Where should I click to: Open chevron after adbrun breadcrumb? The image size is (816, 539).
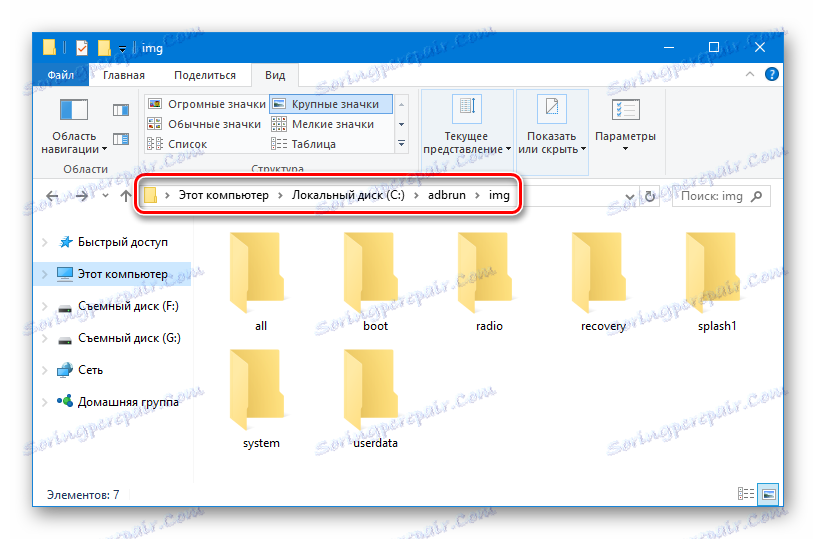[x=477, y=196]
